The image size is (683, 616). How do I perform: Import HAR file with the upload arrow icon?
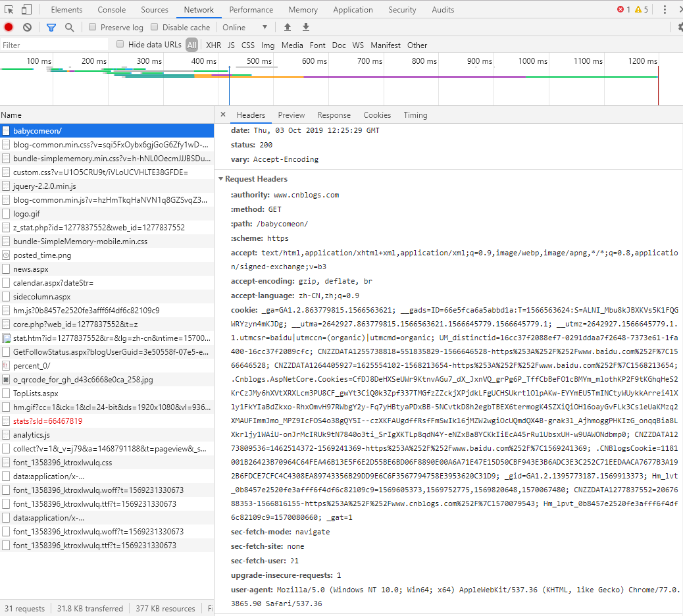pos(288,27)
